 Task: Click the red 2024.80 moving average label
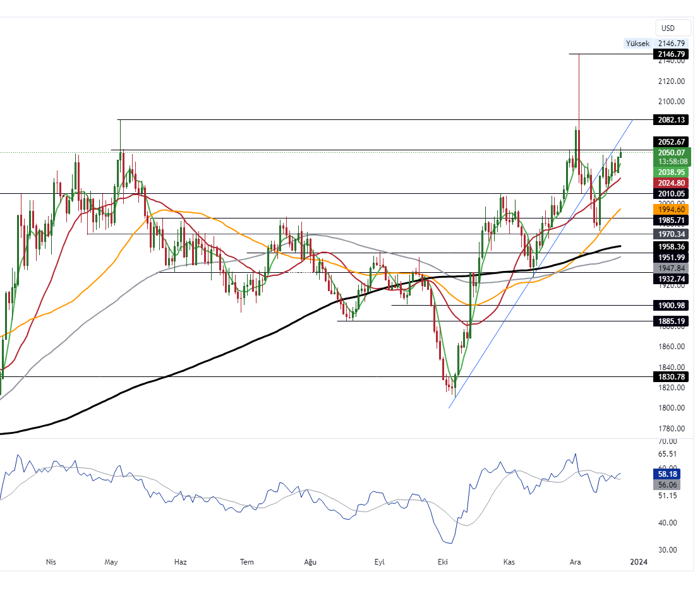[671, 183]
